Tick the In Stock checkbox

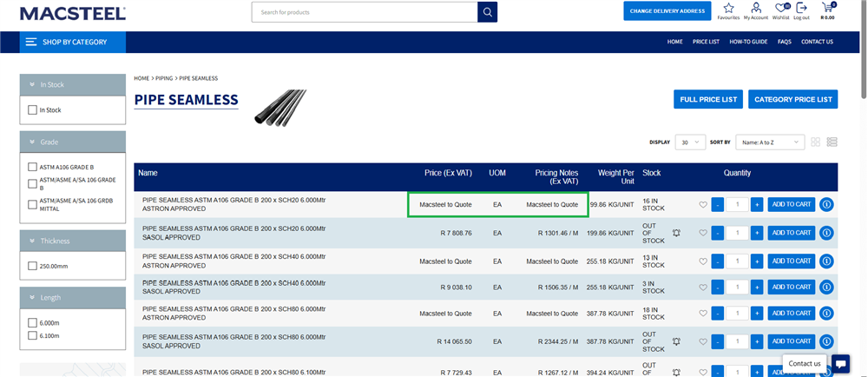[x=33, y=110]
